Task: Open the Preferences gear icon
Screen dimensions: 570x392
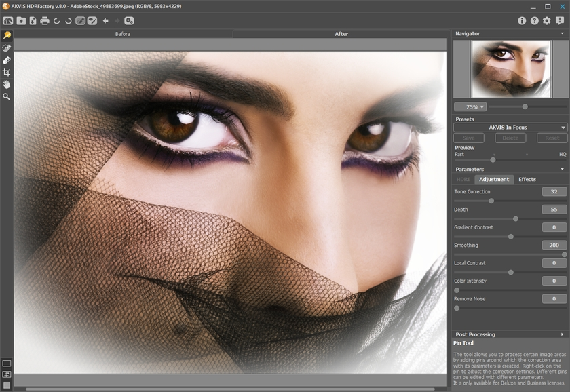Action: tap(547, 21)
